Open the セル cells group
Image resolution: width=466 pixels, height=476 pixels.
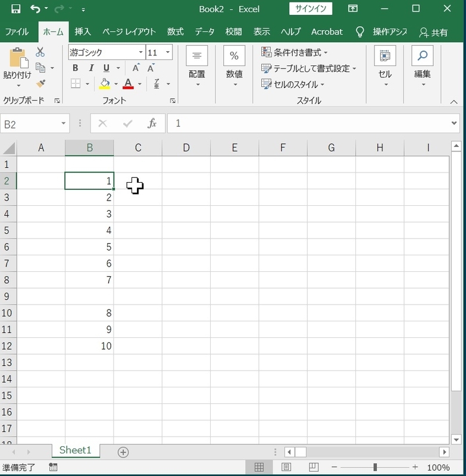coord(385,66)
